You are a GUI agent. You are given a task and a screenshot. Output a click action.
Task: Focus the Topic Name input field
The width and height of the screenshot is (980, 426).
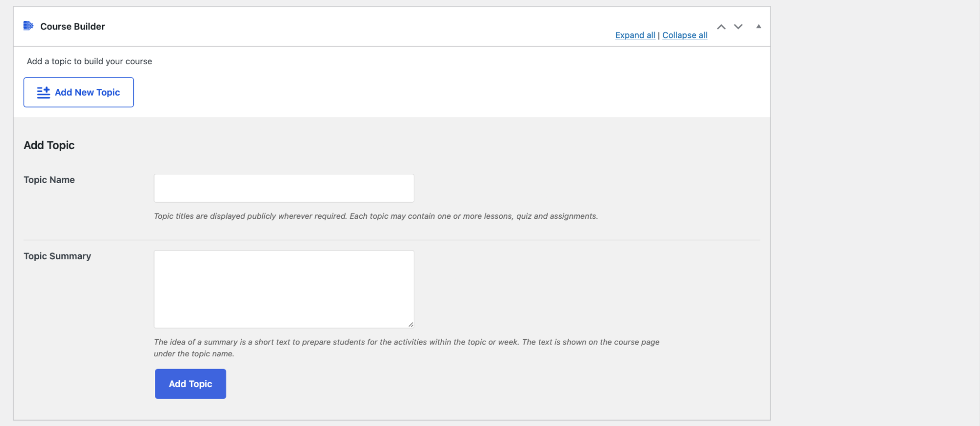(x=284, y=188)
